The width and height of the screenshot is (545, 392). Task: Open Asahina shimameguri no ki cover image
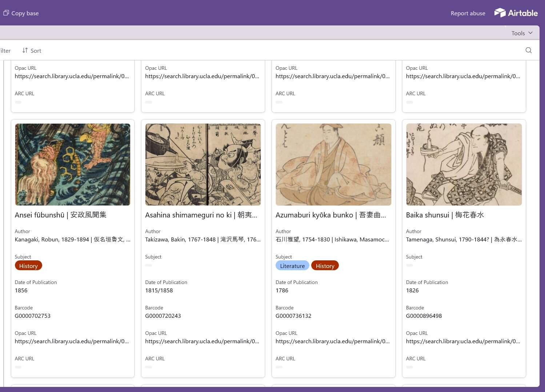point(203,164)
